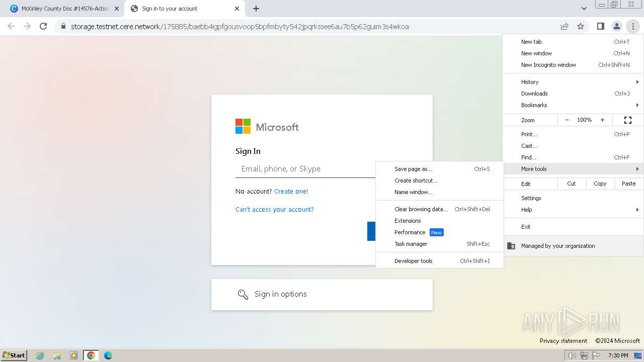Expand the Bookmarks submenu
Viewport: 644px width, 362px height.
[x=573, y=105]
